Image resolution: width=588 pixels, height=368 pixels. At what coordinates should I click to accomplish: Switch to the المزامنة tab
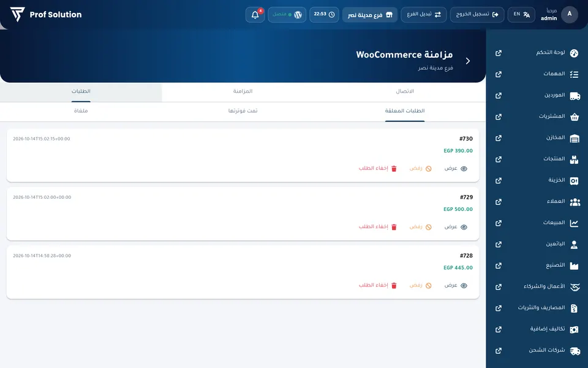[243, 92]
